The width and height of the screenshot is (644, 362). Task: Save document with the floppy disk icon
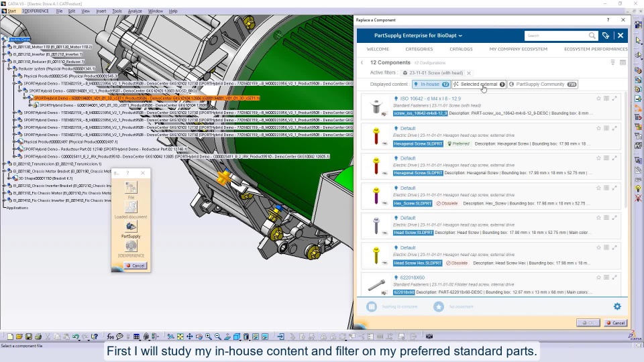29,337
